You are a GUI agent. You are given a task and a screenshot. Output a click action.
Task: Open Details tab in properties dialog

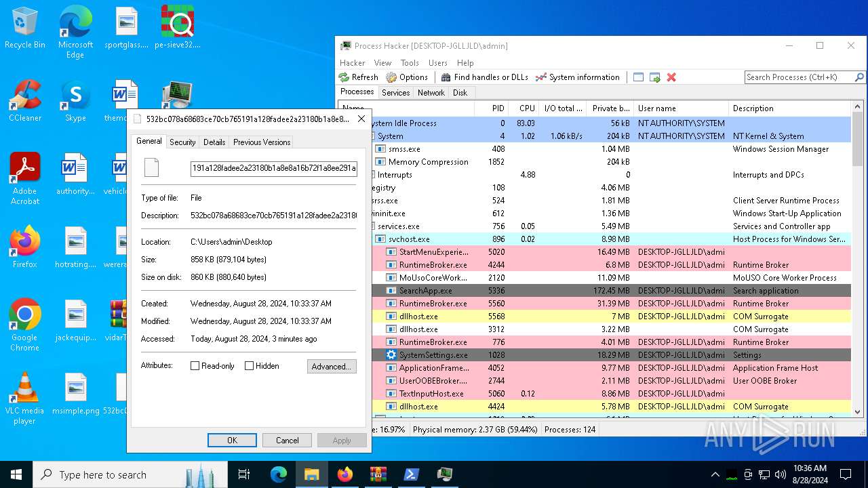coord(214,142)
